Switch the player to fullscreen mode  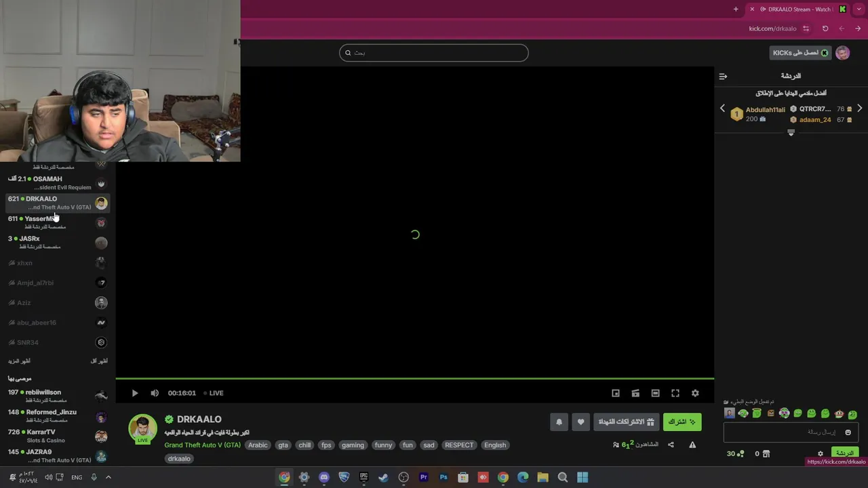(x=675, y=393)
